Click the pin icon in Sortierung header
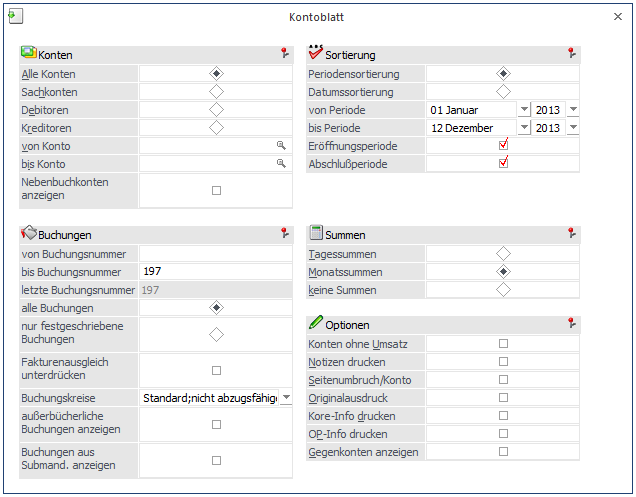636x497 pixels. click(x=571, y=55)
